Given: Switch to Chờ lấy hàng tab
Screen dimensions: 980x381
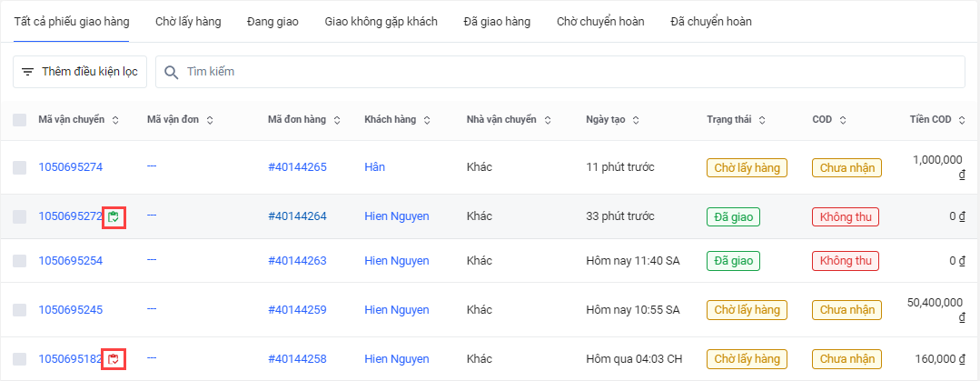Looking at the screenshot, I should [x=188, y=21].
